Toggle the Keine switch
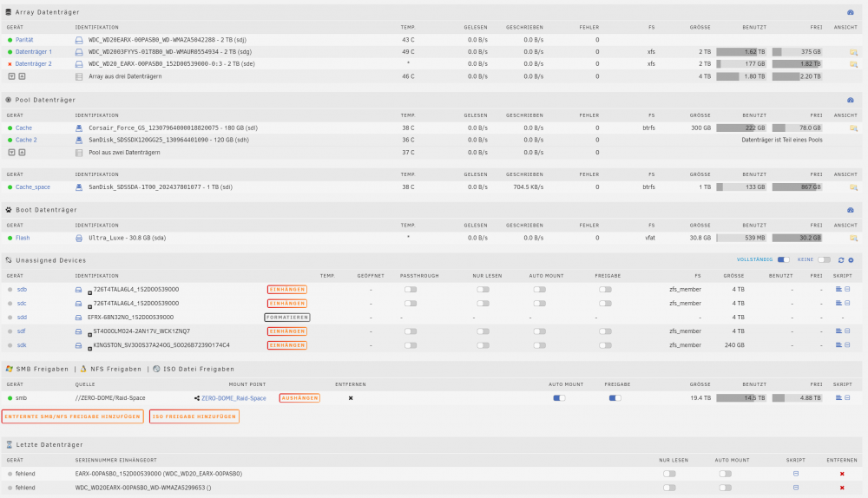Image resolution: width=868 pixels, height=498 pixels. pos(825,260)
